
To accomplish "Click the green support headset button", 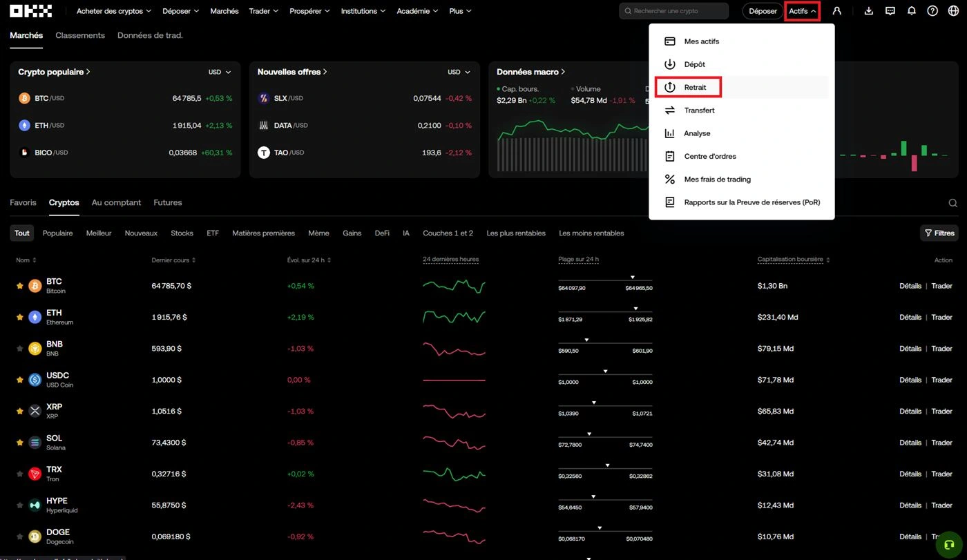I will pyautogui.click(x=949, y=544).
